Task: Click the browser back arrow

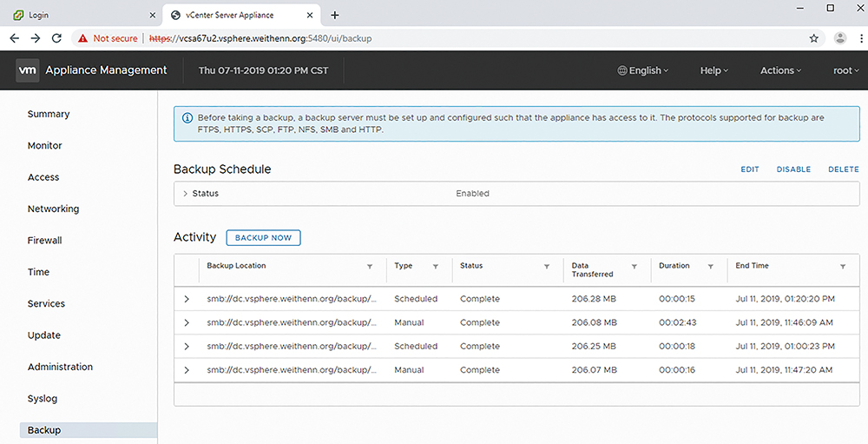Action: click(15, 38)
